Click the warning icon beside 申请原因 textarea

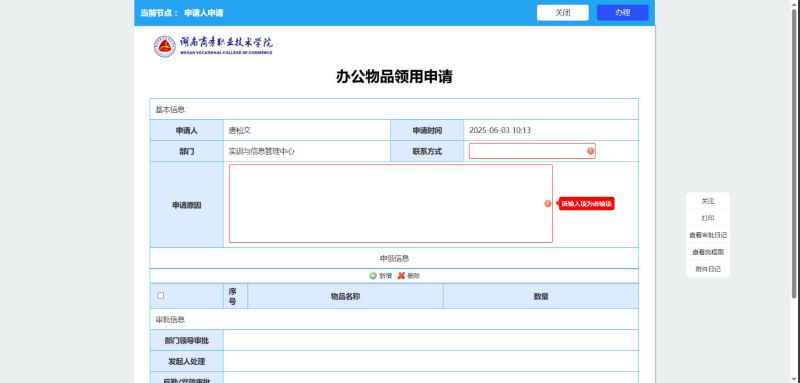pos(547,203)
